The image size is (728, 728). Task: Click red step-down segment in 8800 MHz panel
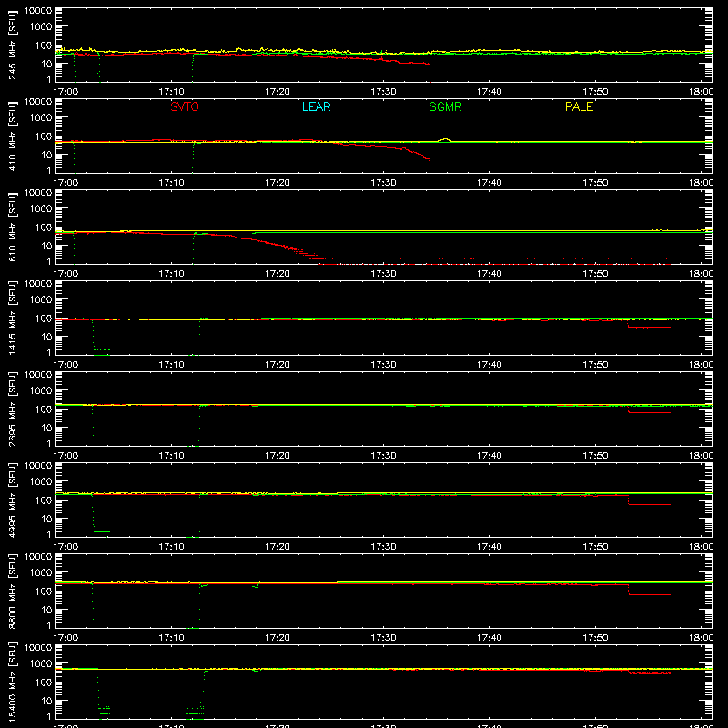pyautogui.click(x=649, y=594)
